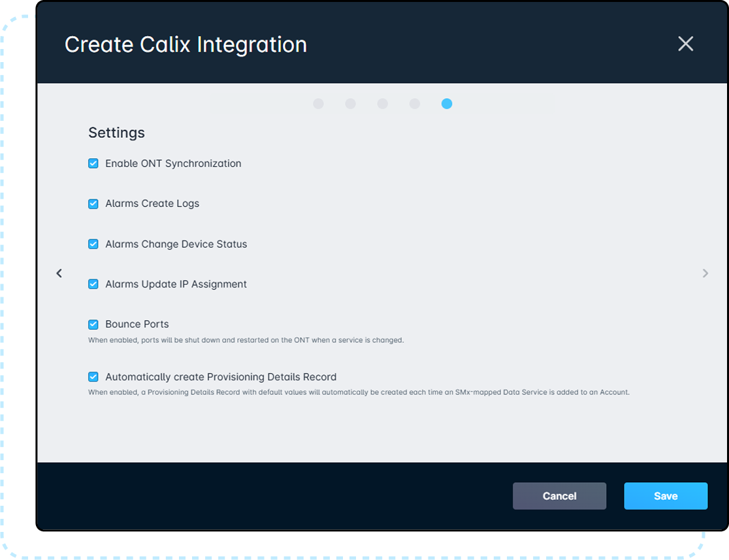Close the Create Calix Integration dialog

pyautogui.click(x=685, y=44)
